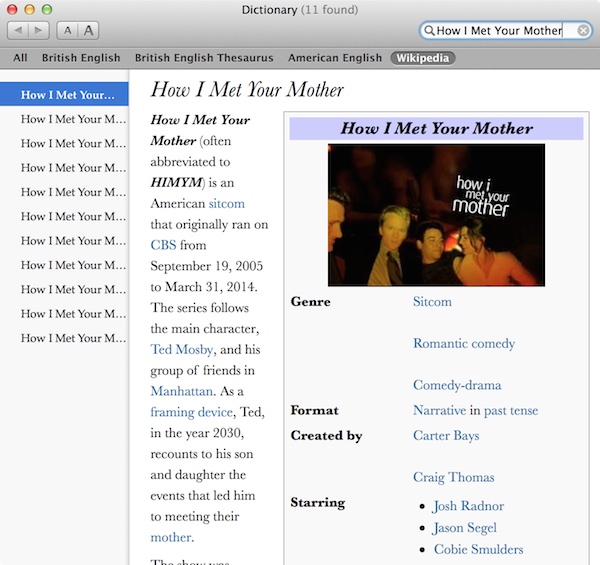Go back with the left arrow button
Viewport: 600px width, 565px height.
[18, 30]
